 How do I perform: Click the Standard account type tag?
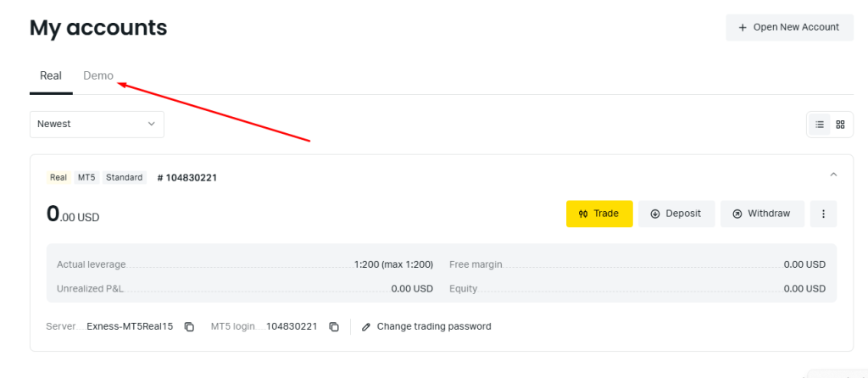(124, 178)
